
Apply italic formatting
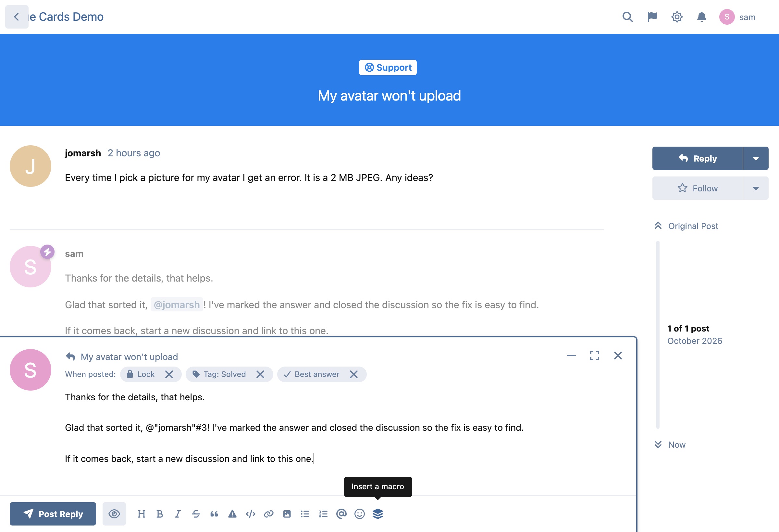[178, 514]
